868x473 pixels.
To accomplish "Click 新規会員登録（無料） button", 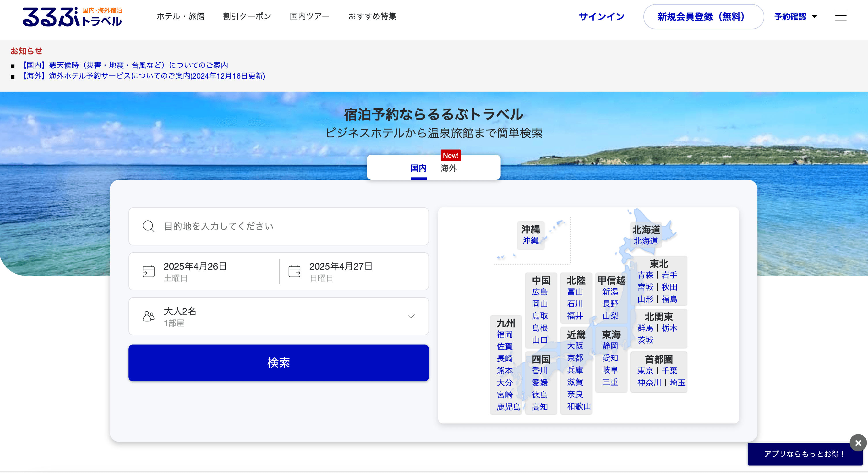I will point(703,16).
